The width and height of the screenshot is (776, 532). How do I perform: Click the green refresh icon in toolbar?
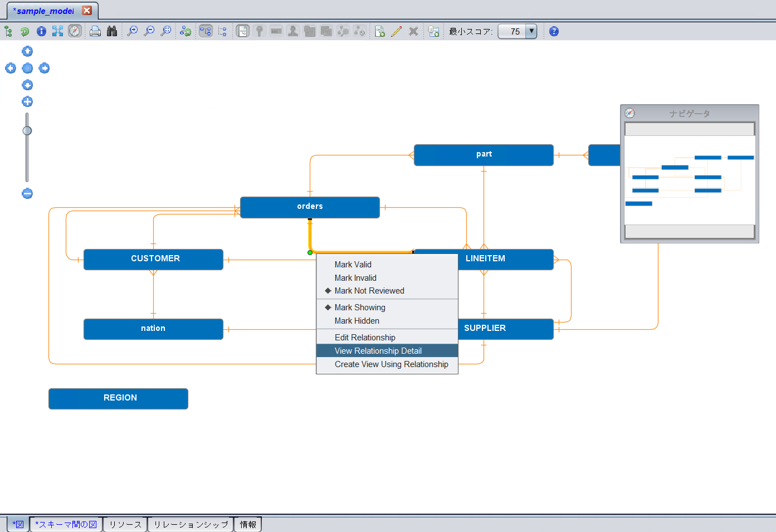coord(25,31)
